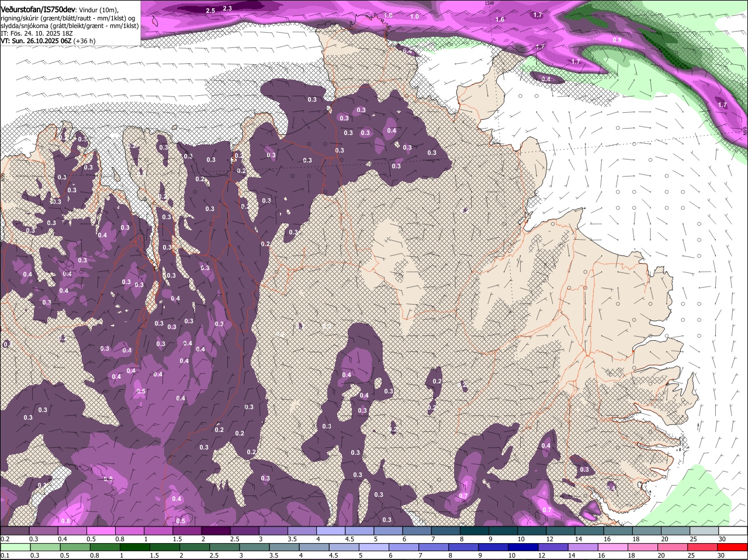Pick rain legend swatch between 3 and 3.5
The height and width of the screenshot is (560, 748).
coord(254,547)
